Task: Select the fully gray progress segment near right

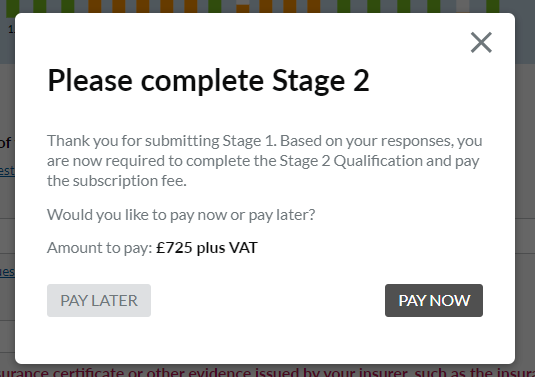Action: [x=463, y=6]
